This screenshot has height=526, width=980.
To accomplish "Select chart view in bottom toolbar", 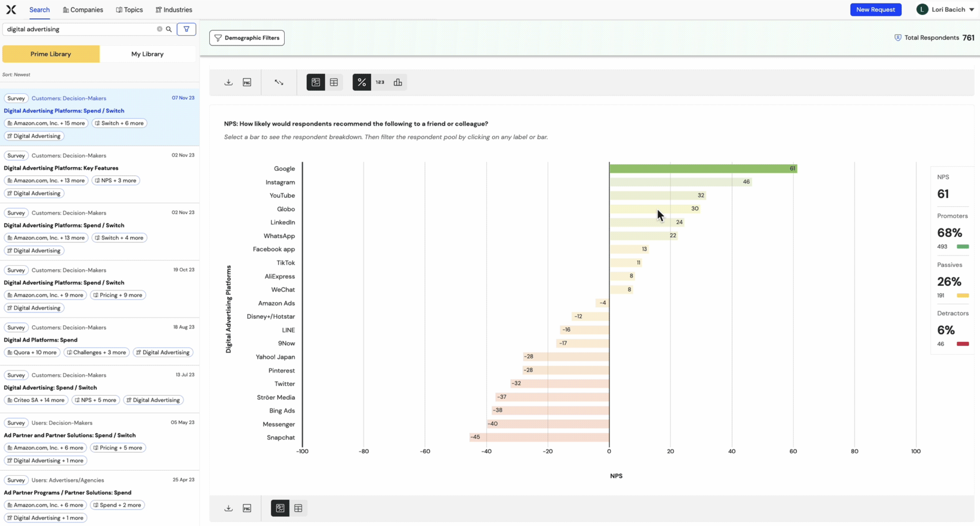I will 280,508.
